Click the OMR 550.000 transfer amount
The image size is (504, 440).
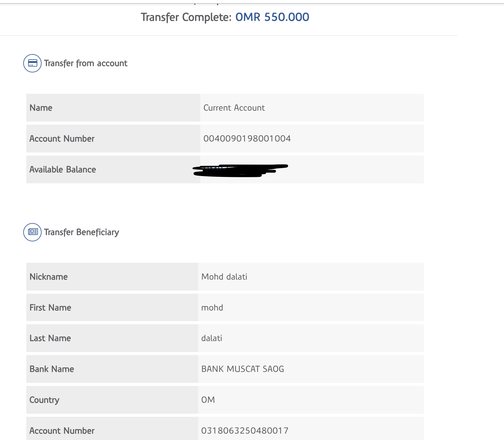272,17
